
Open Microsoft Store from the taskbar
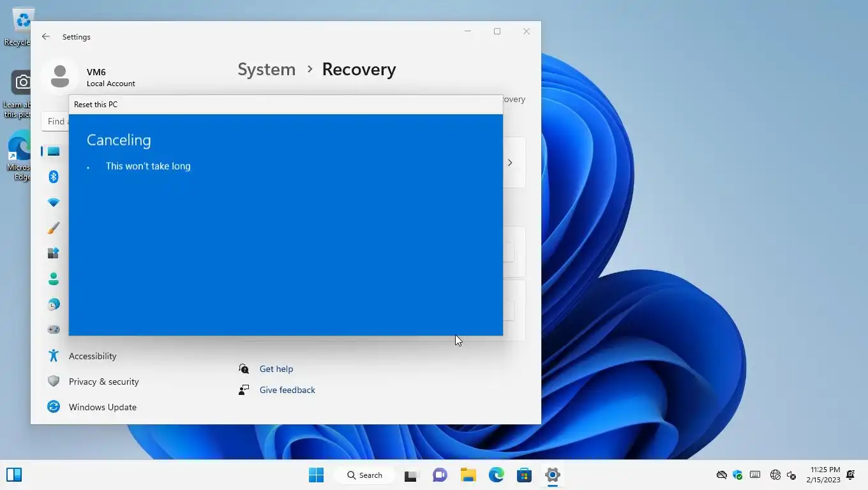pos(525,475)
